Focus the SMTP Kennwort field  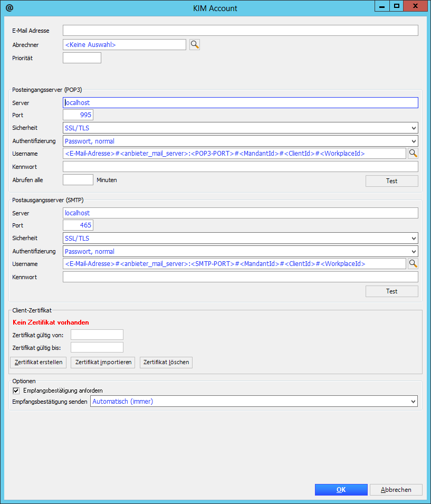[241, 277]
